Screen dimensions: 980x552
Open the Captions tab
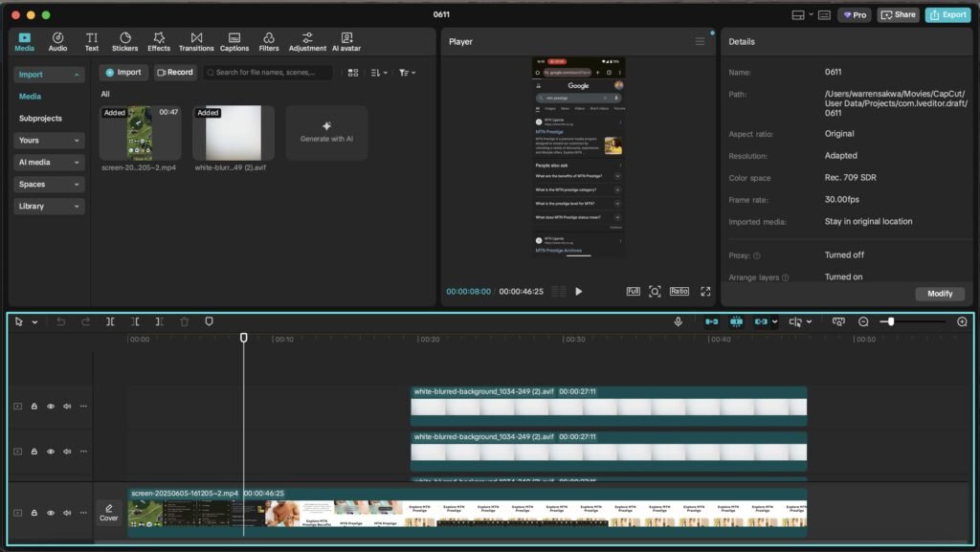[x=234, y=42]
